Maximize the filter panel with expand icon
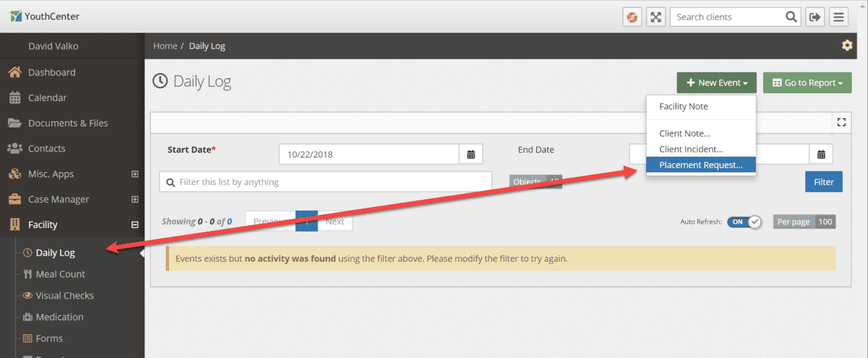Screen dimensions: 868x358 point(841,122)
